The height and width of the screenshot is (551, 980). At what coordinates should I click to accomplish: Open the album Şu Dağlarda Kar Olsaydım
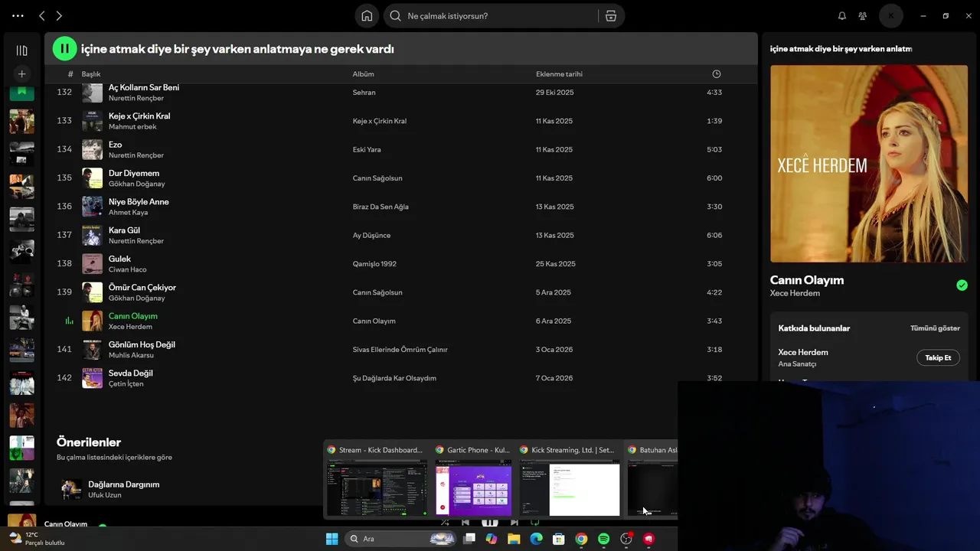[x=394, y=378]
